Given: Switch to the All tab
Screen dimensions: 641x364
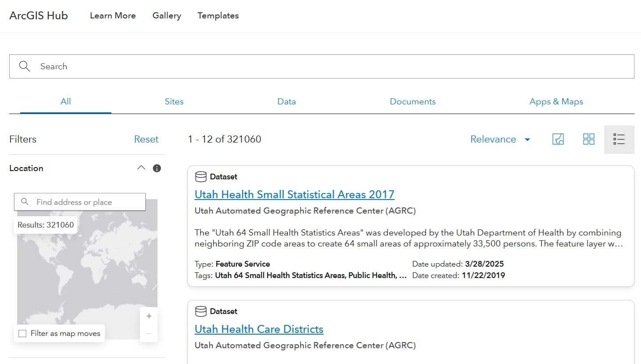Looking at the screenshot, I should (66, 101).
